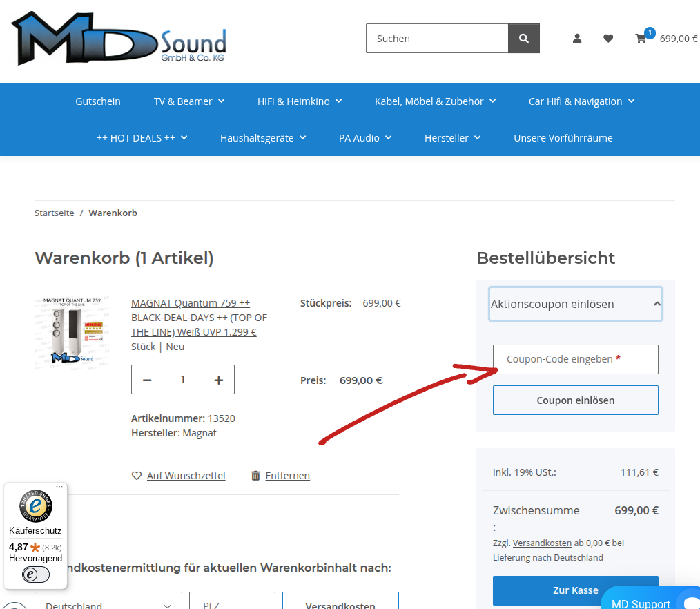Click the cart badge showing 1
This screenshot has height=609, width=700.
[x=650, y=32]
